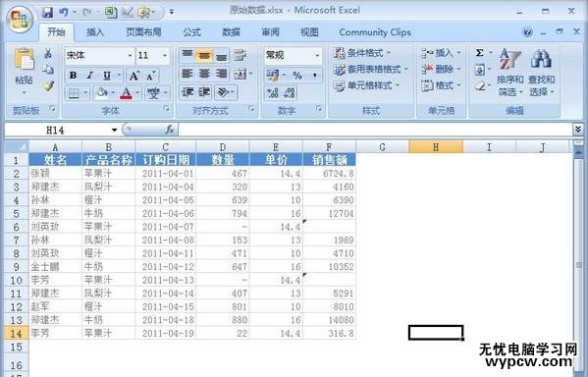Copy selection using the copy icon

point(48,70)
